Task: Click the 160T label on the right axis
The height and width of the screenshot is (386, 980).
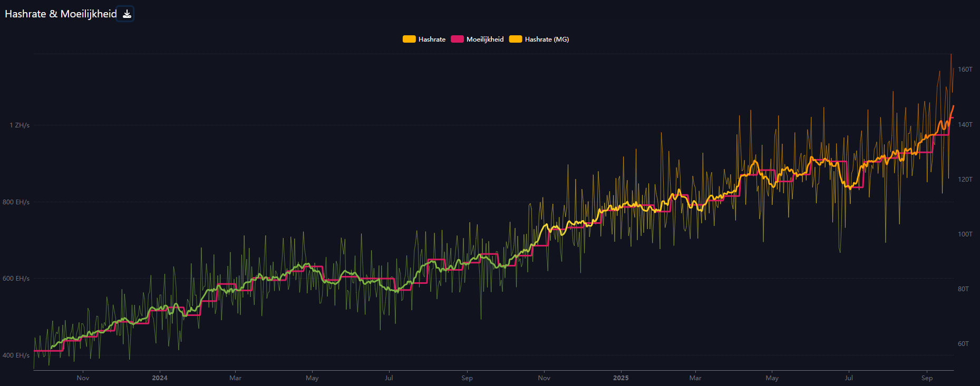Action: 965,70
